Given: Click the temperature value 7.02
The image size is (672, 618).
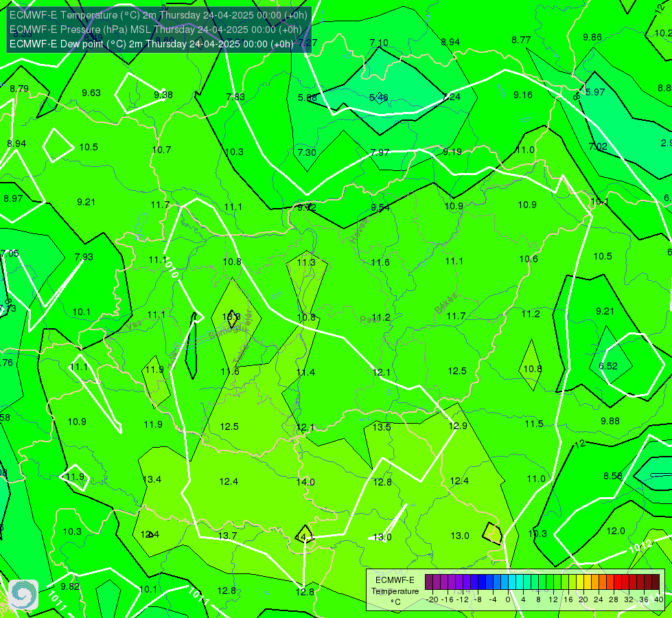Looking at the screenshot, I should (x=598, y=147).
